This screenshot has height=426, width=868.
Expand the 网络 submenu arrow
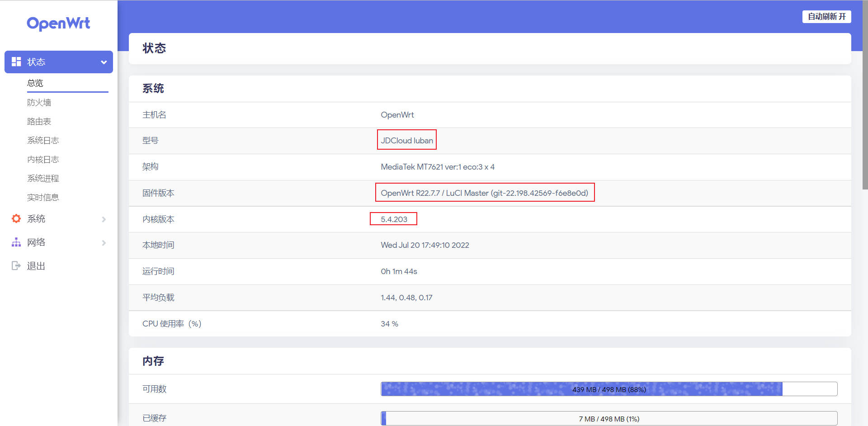click(104, 243)
